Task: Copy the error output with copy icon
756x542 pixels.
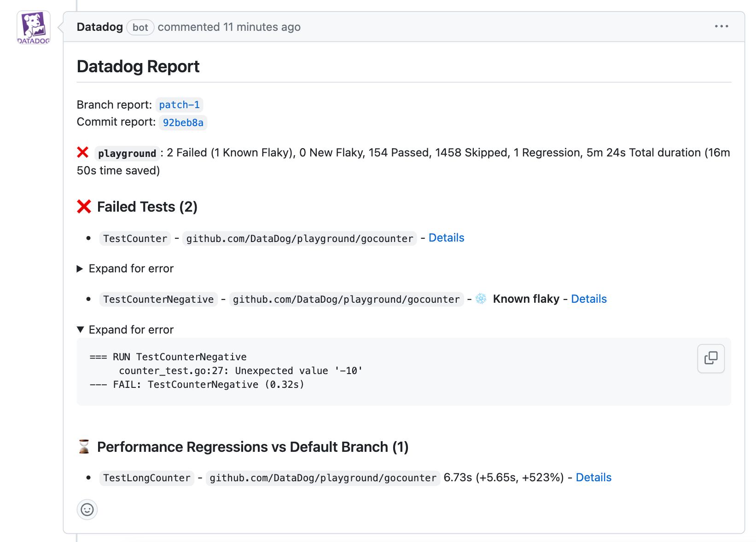Action: point(710,358)
